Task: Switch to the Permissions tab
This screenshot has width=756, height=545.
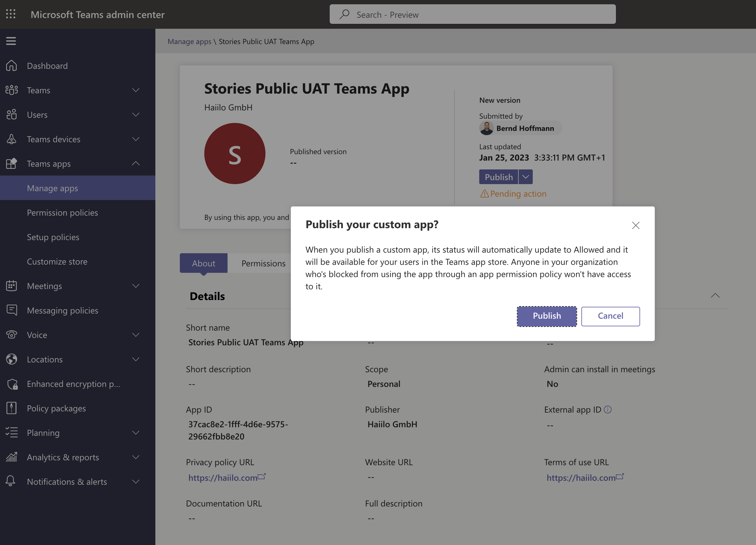Action: 263,263
